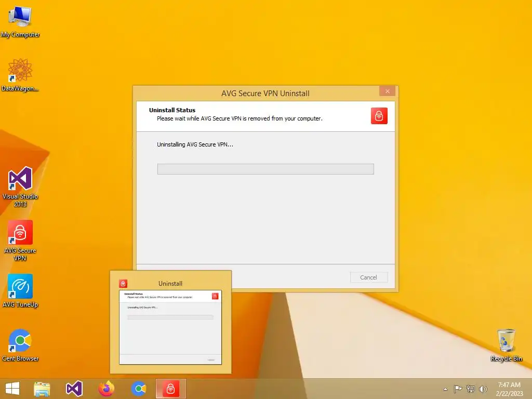Click the uninstall progress bar
532x399 pixels.
(265, 169)
